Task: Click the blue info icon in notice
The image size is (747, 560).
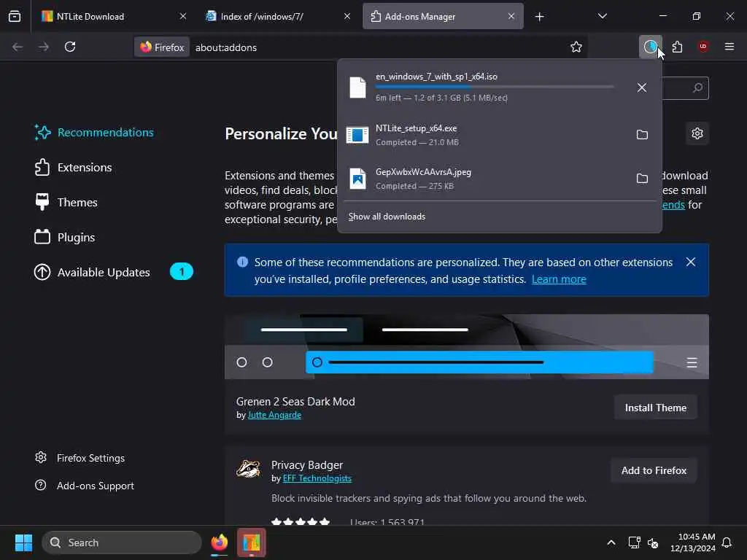Action: pyautogui.click(x=242, y=262)
